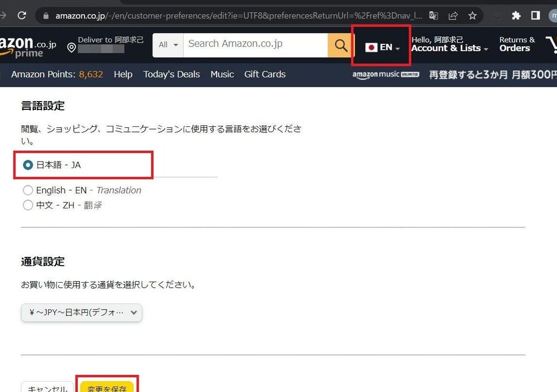Open Today's Deals in navigation bar
The width and height of the screenshot is (557, 392).
(x=171, y=74)
